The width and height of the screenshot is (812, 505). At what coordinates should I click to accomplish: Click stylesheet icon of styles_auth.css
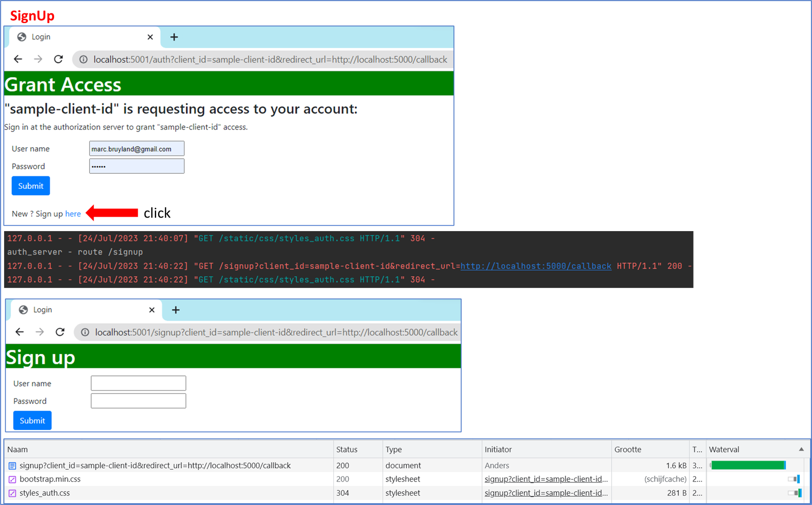click(12, 493)
